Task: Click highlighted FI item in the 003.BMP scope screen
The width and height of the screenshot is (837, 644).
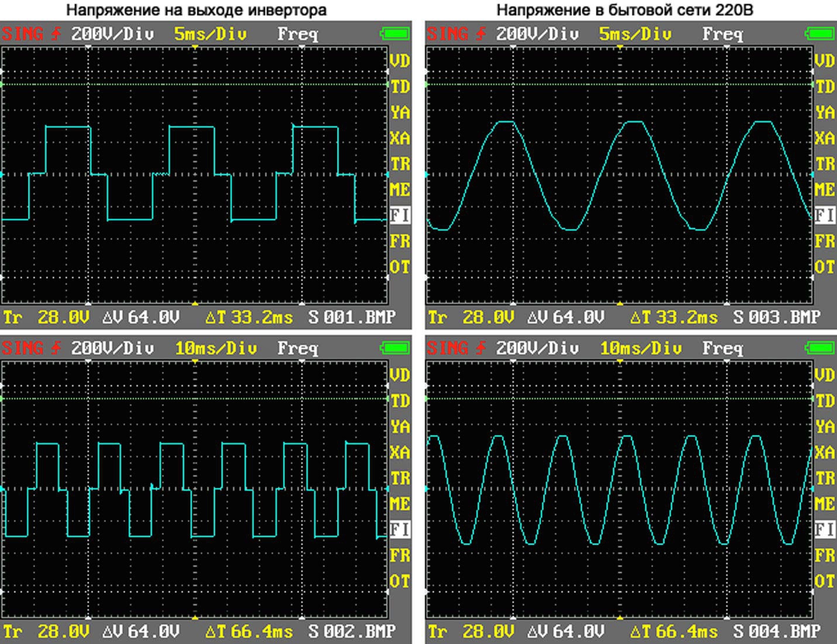Action: tap(825, 215)
